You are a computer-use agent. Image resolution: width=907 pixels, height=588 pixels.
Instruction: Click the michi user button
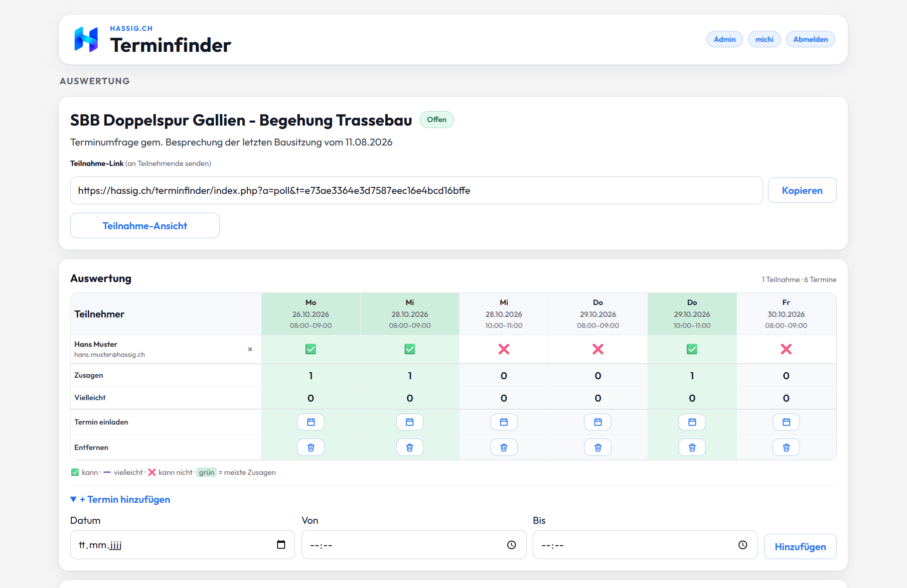pos(764,39)
